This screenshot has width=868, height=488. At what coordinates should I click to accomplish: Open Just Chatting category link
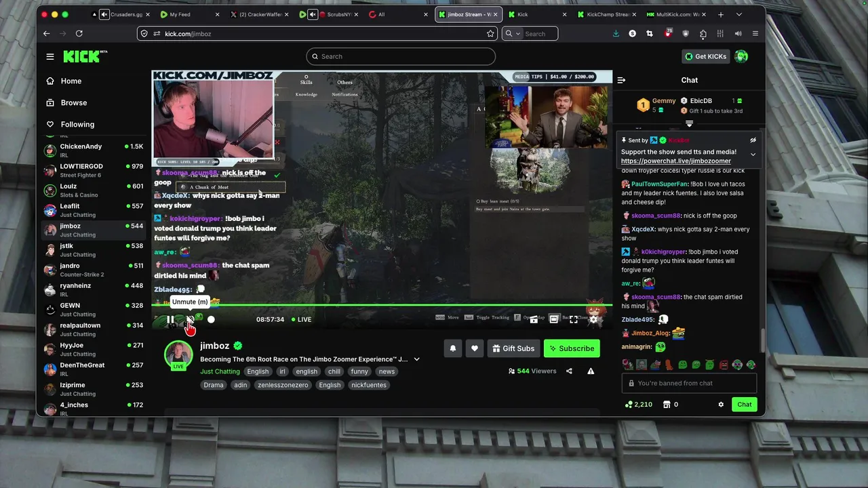coord(220,371)
